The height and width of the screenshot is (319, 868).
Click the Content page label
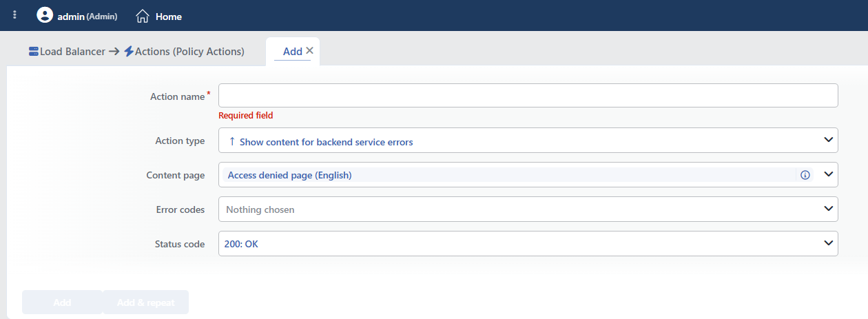pos(176,175)
